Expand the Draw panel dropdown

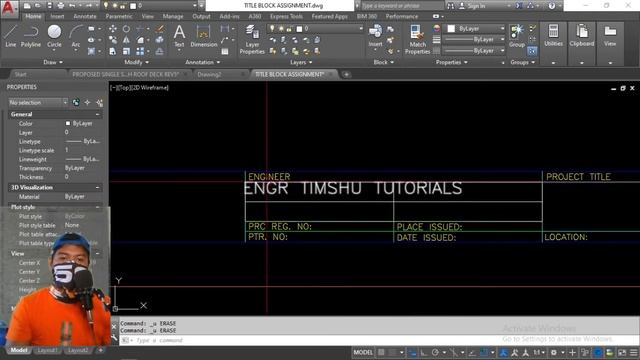click(x=53, y=62)
